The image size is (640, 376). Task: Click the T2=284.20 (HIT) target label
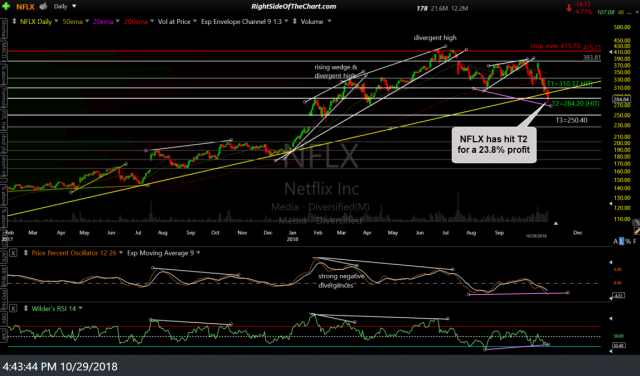576,104
